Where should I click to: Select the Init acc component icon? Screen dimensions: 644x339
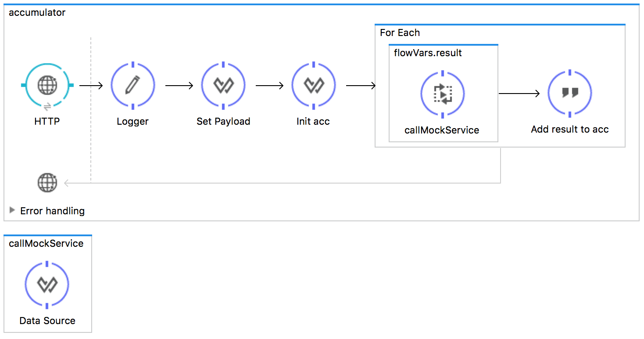click(313, 85)
